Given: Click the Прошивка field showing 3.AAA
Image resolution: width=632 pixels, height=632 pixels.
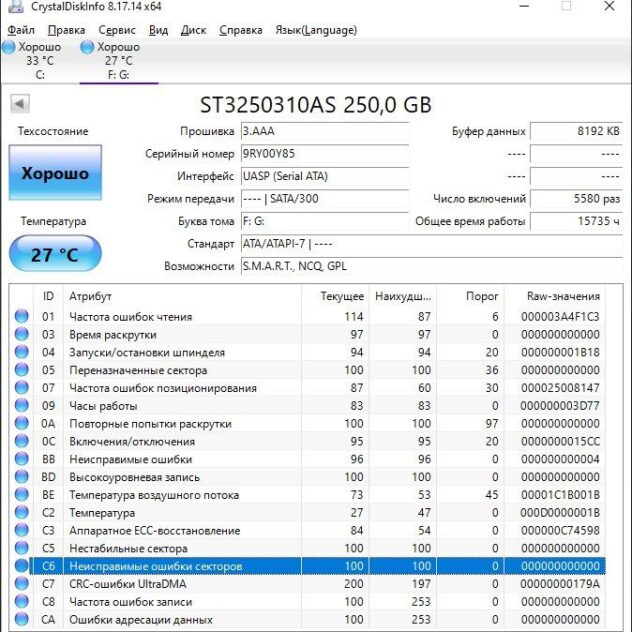Looking at the screenshot, I should pos(324,132).
